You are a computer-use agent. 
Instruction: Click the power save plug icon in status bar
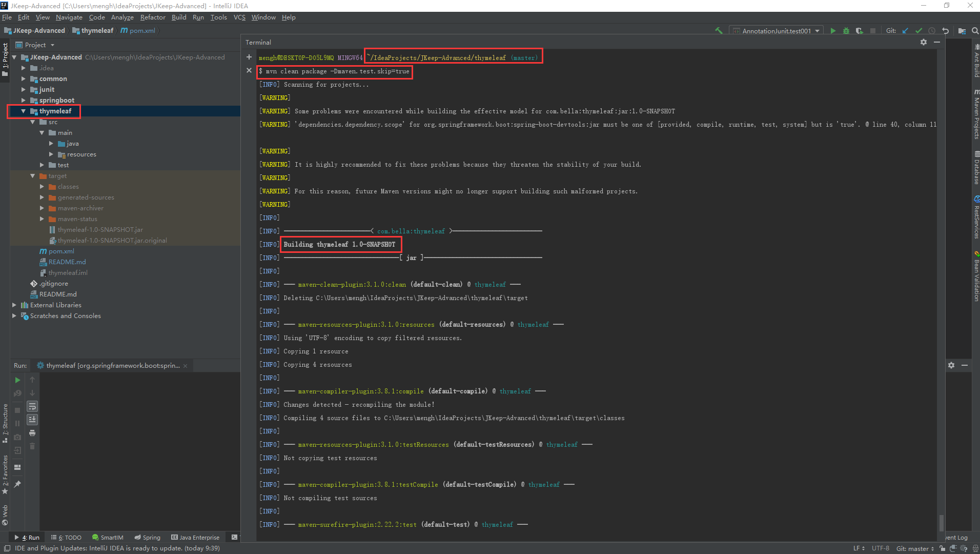[953, 548]
